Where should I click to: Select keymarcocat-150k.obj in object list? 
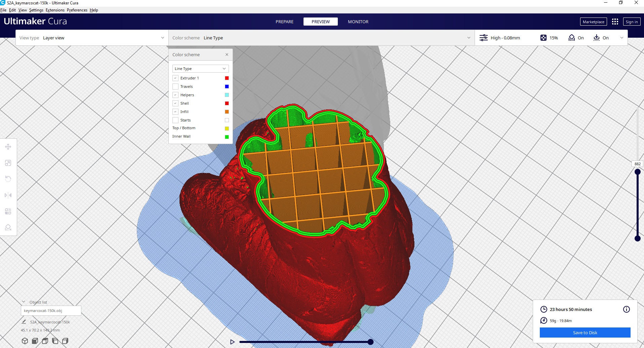pos(51,311)
